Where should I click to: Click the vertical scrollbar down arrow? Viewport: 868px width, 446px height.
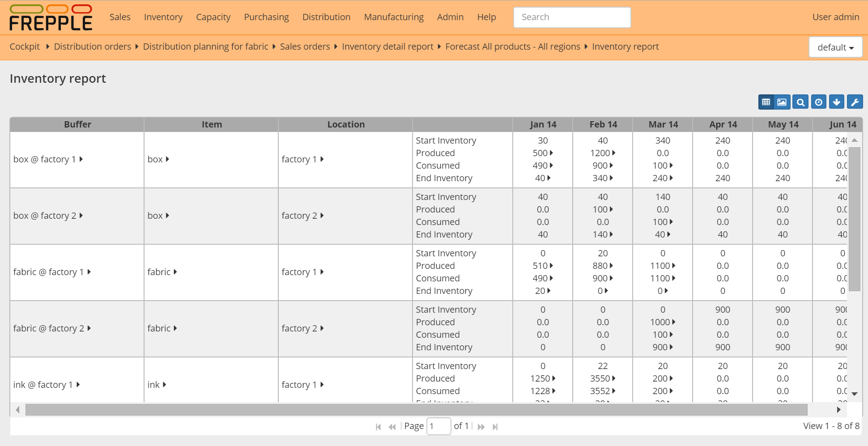coord(855,394)
